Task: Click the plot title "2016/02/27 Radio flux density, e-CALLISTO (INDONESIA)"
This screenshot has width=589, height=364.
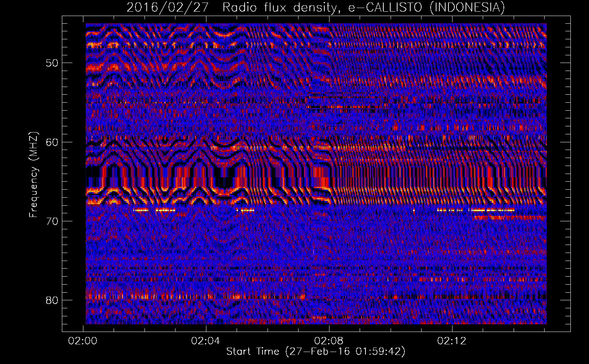Action: [316, 8]
